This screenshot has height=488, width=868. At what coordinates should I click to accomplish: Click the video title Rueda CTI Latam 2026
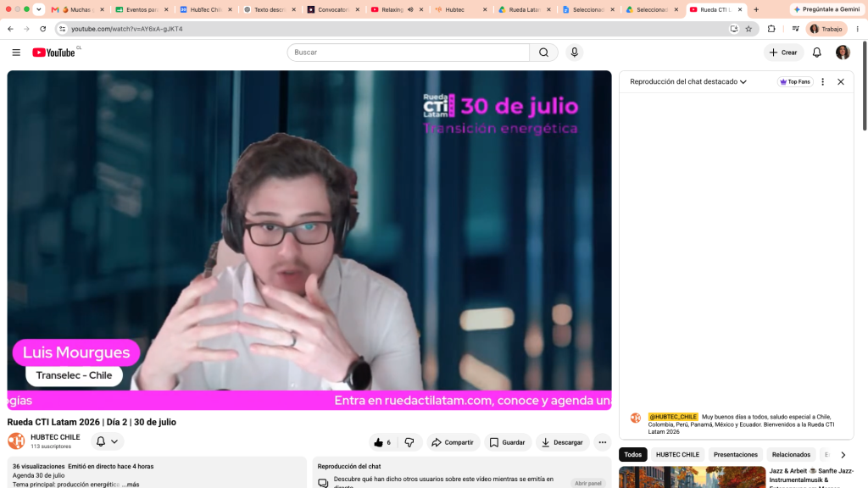(x=92, y=422)
